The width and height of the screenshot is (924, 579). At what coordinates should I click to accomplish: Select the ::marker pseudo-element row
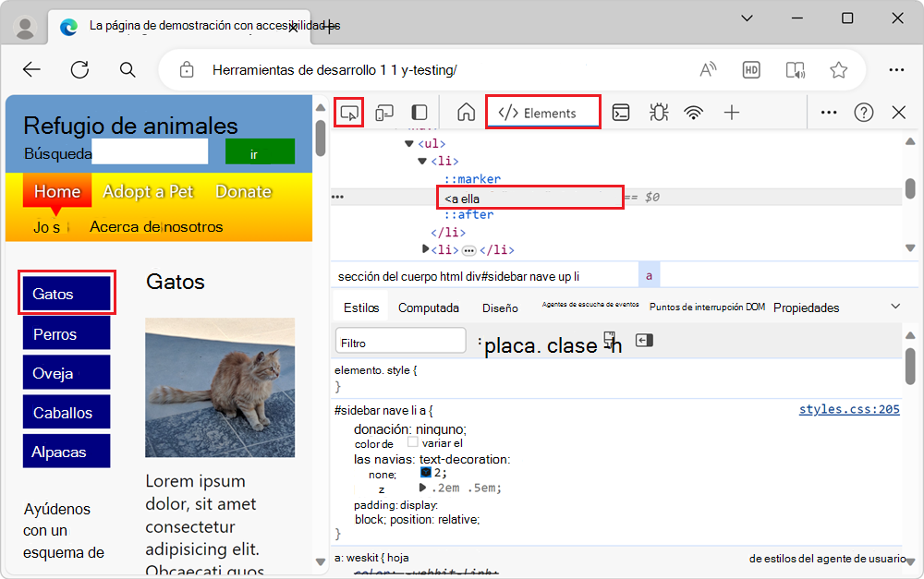(472, 178)
